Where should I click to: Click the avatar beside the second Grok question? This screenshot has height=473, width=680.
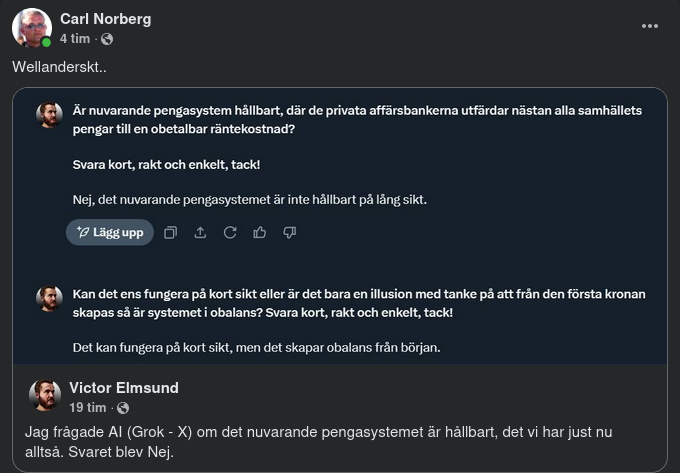(49, 299)
